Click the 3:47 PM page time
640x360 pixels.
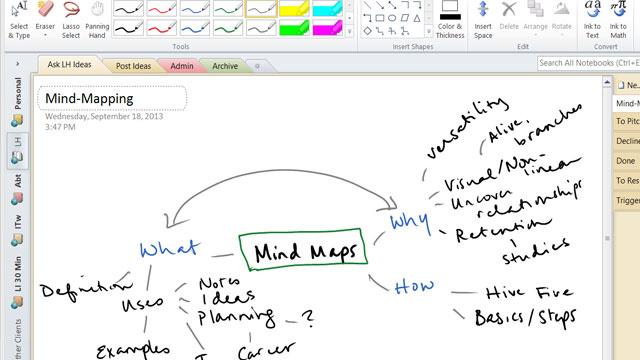60,127
